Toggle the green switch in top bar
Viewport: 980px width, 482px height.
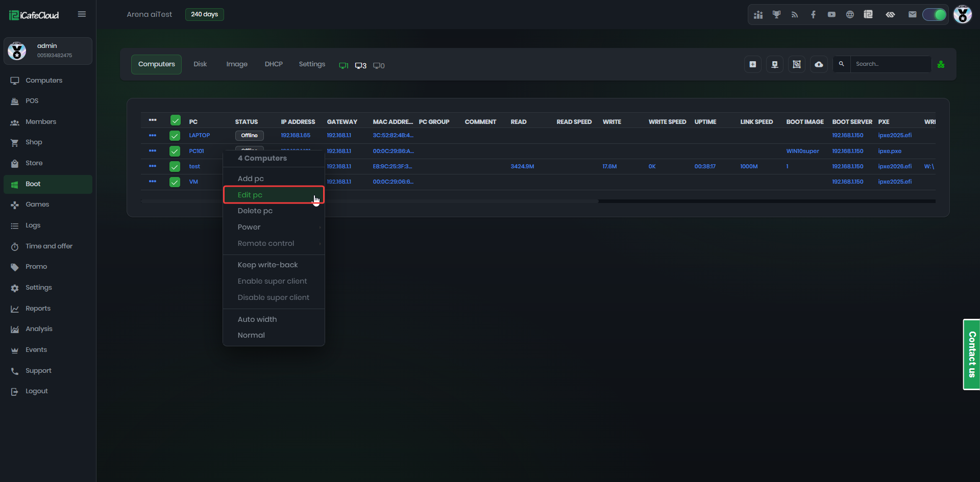tap(934, 15)
